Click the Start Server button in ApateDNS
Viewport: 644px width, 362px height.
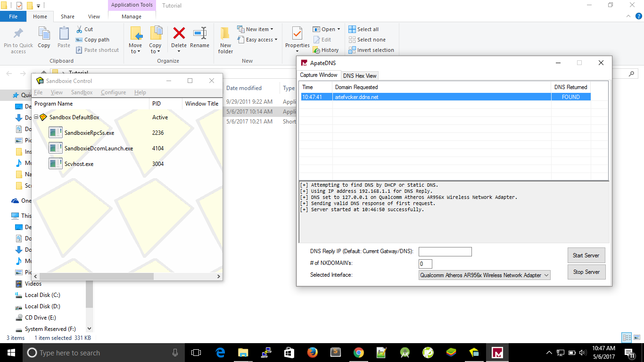point(586,255)
